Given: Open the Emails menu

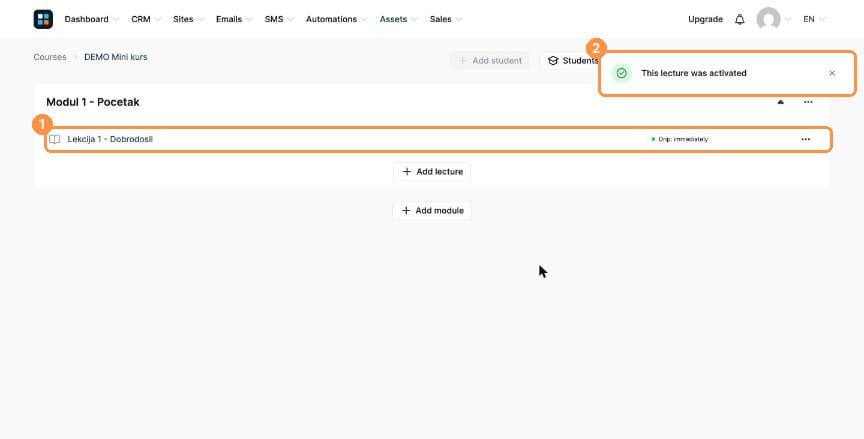Looking at the screenshot, I should (x=234, y=19).
